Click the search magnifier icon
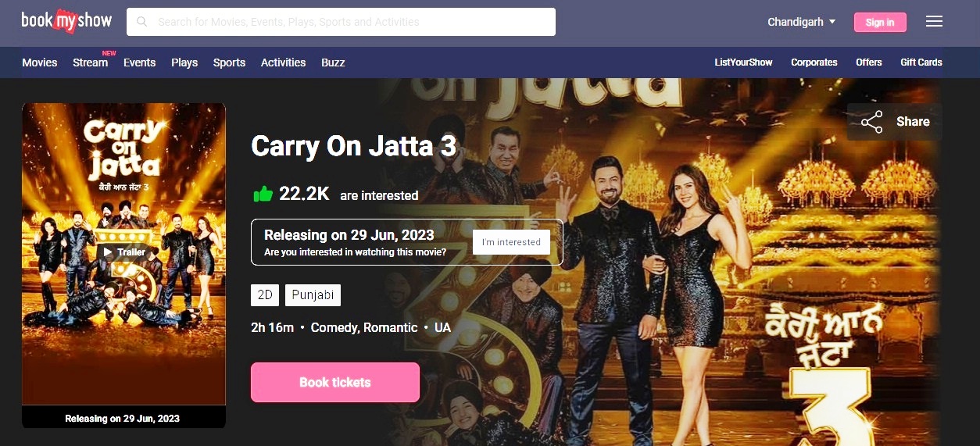Image resolution: width=980 pixels, height=446 pixels. 142,22
